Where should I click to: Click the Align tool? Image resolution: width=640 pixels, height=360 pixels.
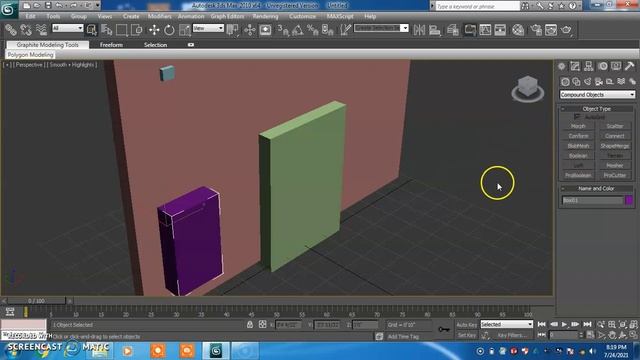tap(435, 30)
